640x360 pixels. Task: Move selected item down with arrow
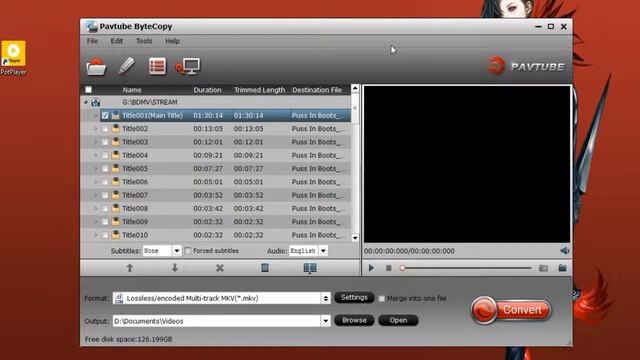175,268
